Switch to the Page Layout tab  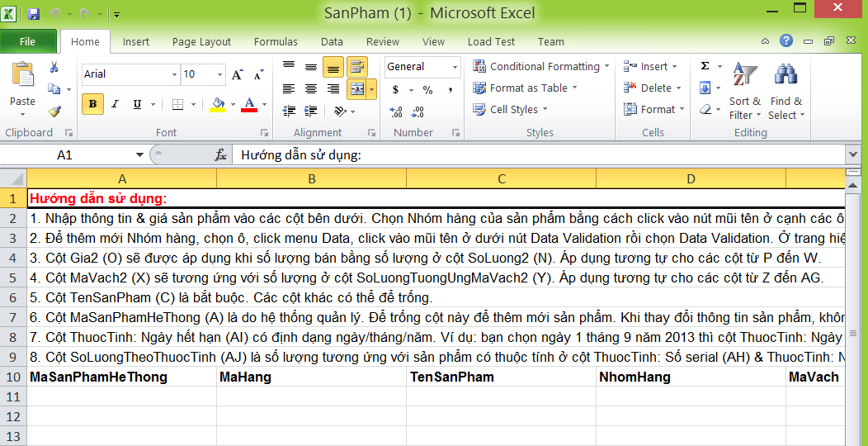coord(201,42)
